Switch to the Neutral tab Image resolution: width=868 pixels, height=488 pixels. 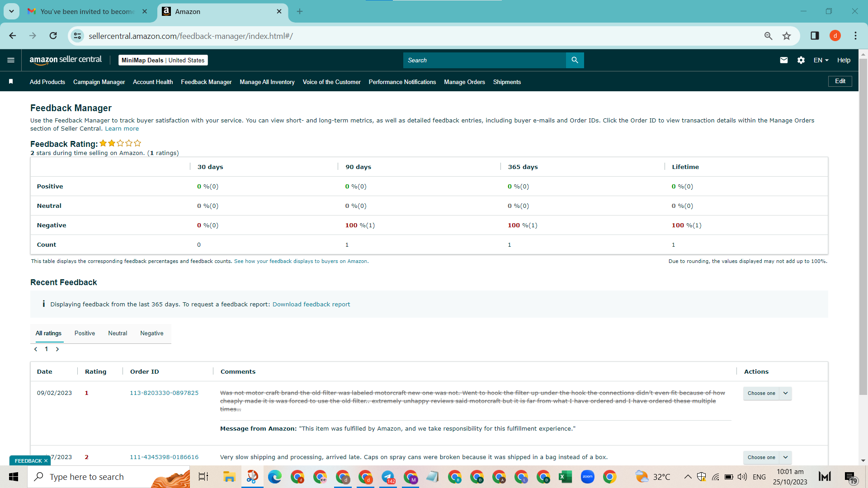pyautogui.click(x=118, y=333)
